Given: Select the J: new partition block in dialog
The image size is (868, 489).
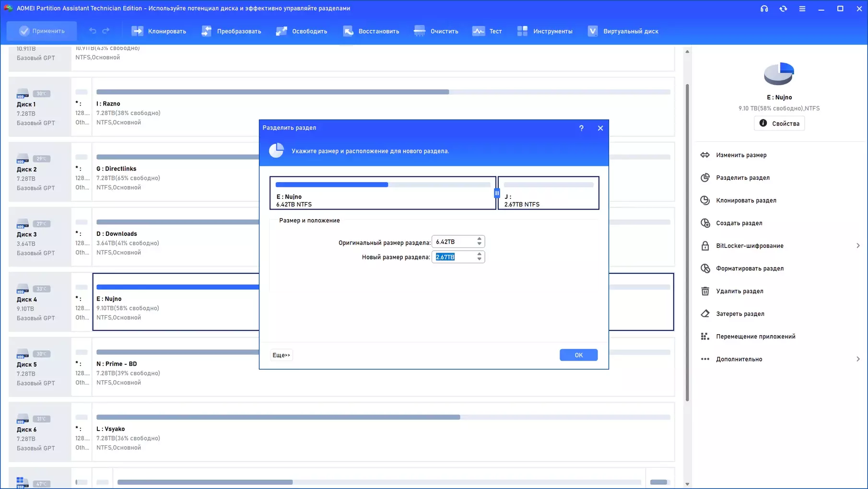Looking at the screenshot, I should 549,193.
